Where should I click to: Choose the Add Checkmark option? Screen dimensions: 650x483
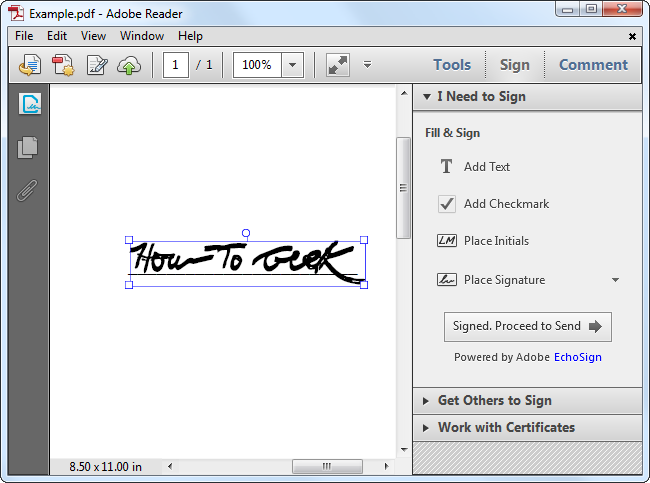(x=506, y=204)
